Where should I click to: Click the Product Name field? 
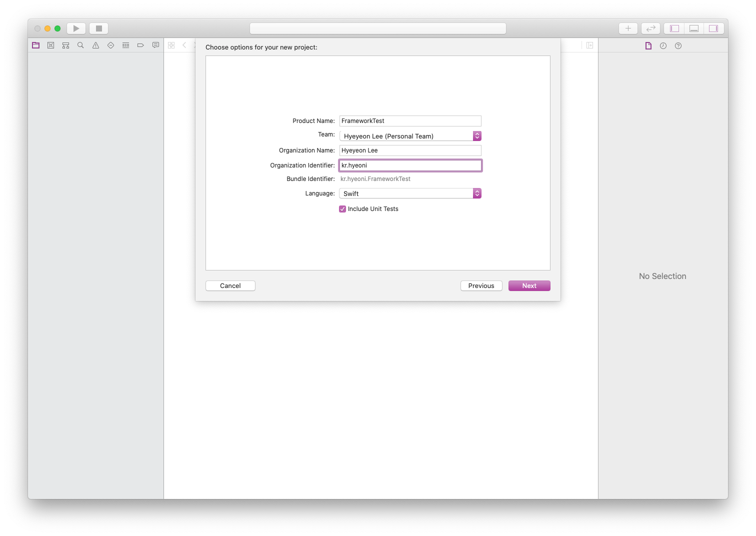pos(410,121)
